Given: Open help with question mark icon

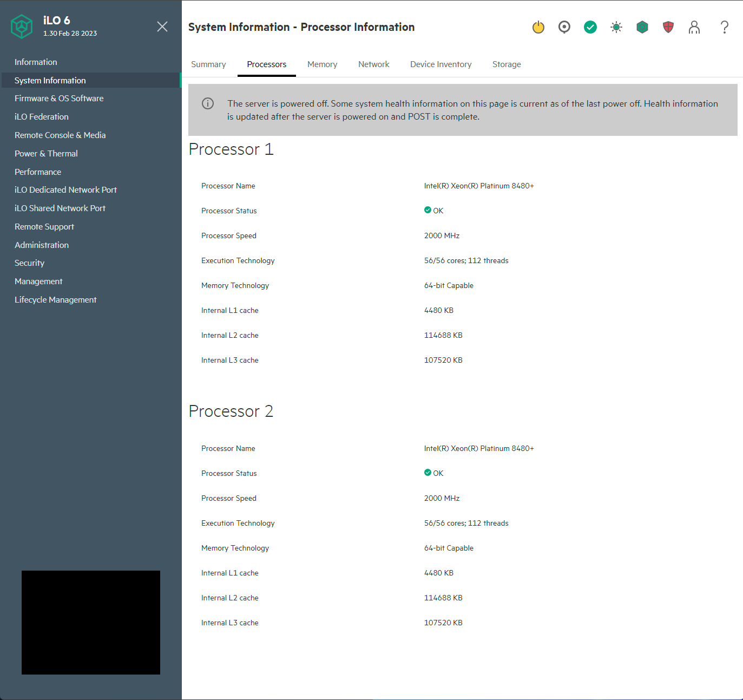Looking at the screenshot, I should (724, 27).
